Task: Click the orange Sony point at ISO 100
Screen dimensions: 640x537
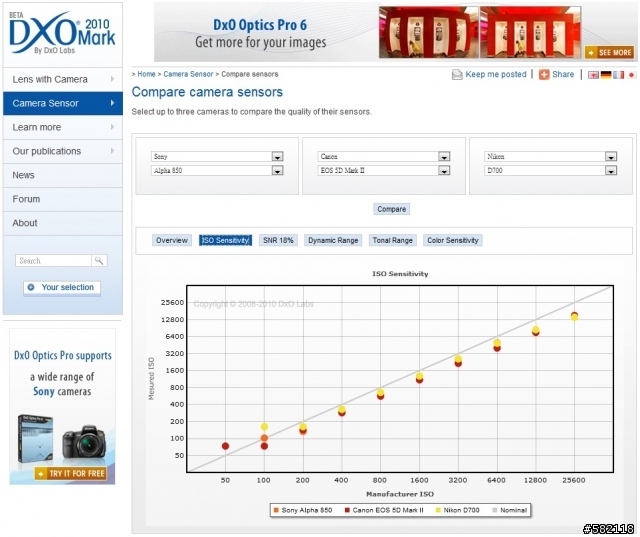Action: (x=264, y=438)
